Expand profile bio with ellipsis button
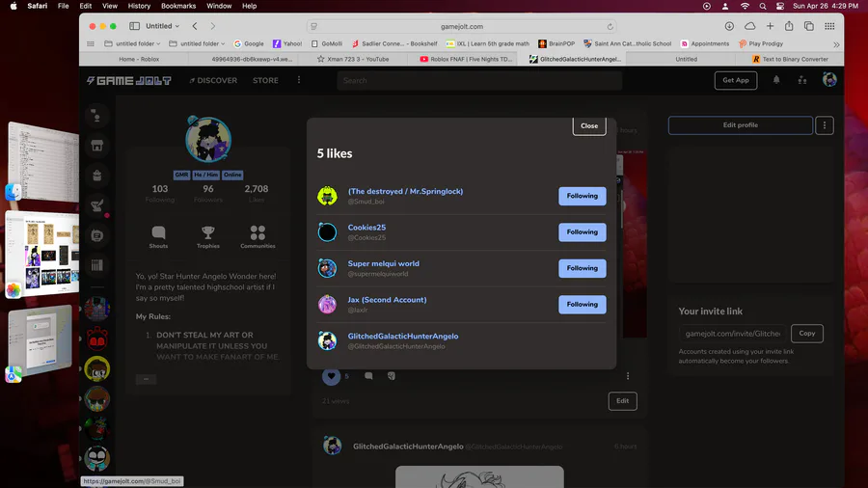Viewport: 868px width, 488px height. [147, 379]
